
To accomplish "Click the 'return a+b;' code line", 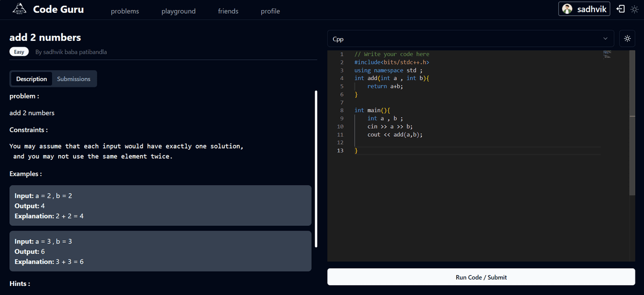I will 385,86.
